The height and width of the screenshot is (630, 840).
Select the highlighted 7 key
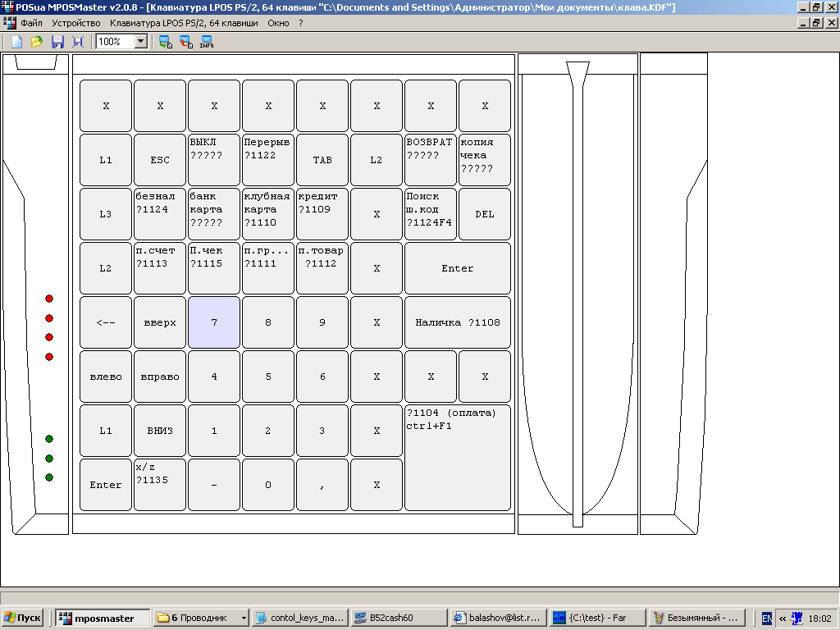[x=214, y=322]
